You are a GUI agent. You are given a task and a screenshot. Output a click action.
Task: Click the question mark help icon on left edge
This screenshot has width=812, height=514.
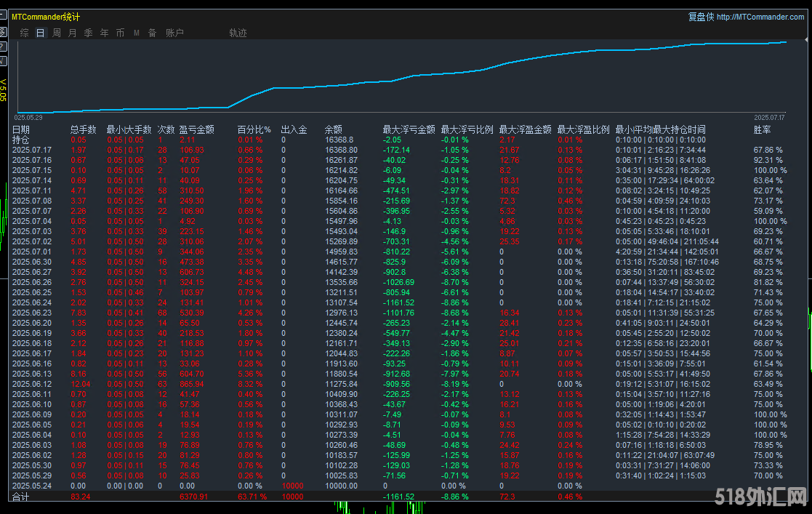click(x=3, y=47)
